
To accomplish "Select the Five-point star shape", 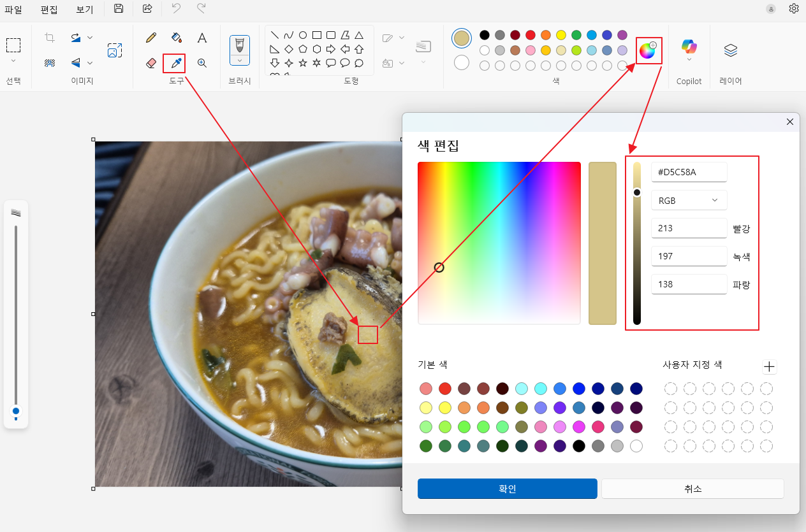I will coord(303,63).
